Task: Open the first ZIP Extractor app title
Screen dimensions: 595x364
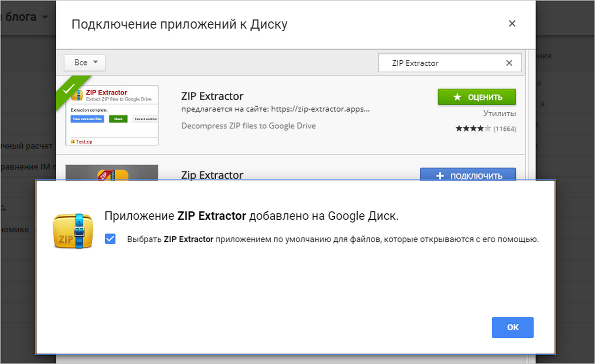Action: pyautogui.click(x=212, y=96)
